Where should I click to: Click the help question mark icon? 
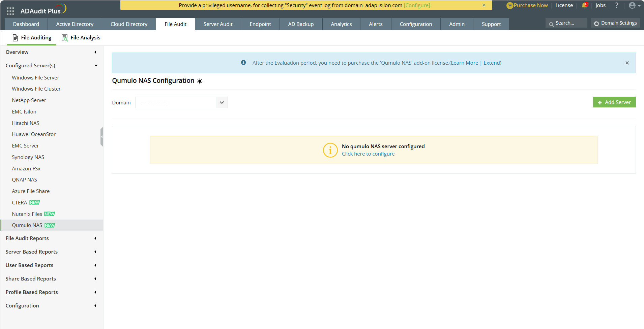point(616,5)
